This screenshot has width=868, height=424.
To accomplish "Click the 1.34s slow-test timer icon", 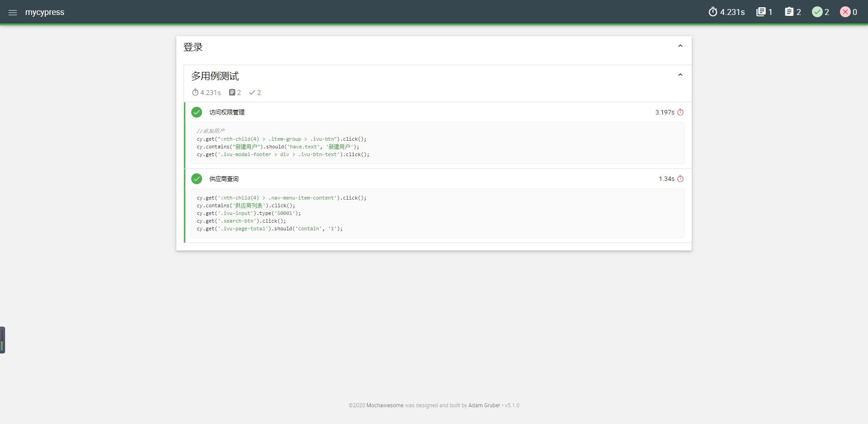I will point(680,179).
